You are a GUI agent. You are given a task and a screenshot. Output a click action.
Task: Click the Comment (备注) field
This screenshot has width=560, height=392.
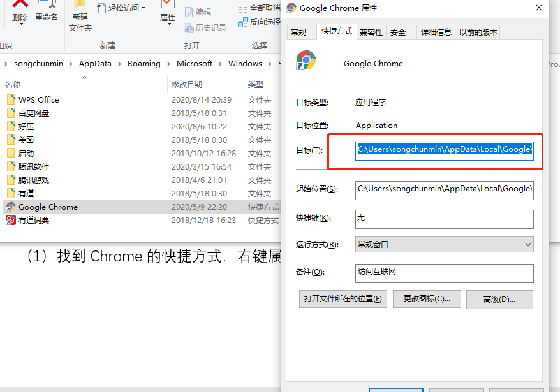(445, 273)
